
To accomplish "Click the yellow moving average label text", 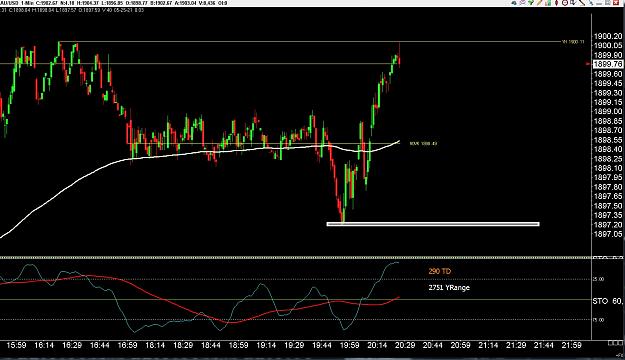I will 423,143.
